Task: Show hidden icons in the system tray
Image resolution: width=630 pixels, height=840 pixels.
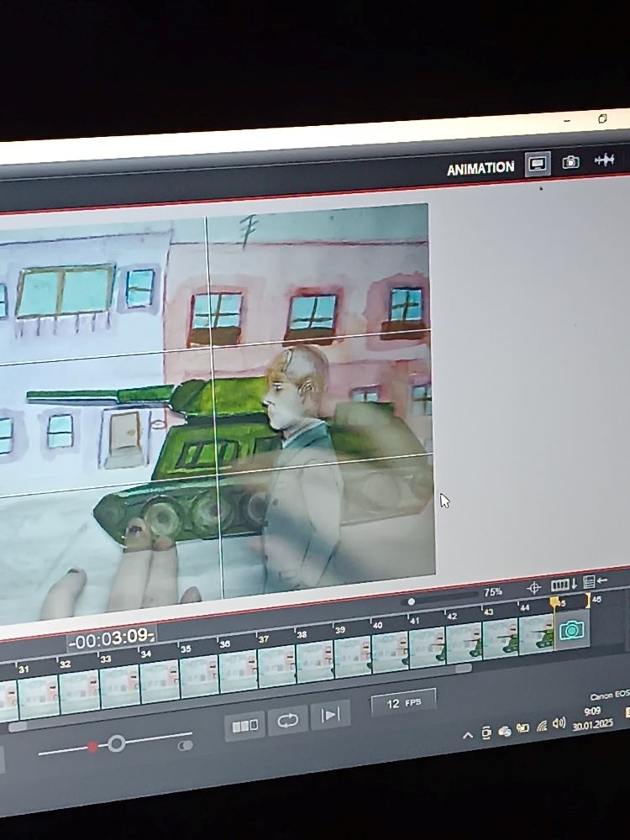Action: pos(468,736)
